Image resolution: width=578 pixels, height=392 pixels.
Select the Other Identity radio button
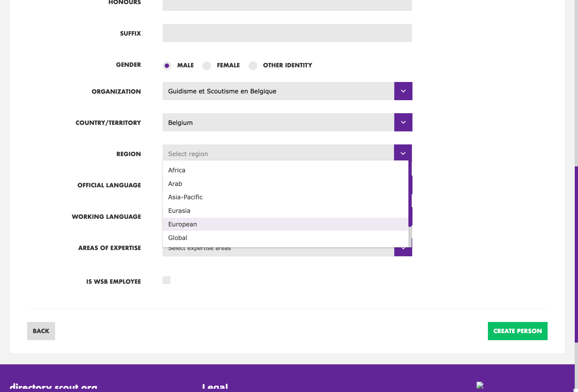pyautogui.click(x=253, y=65)
